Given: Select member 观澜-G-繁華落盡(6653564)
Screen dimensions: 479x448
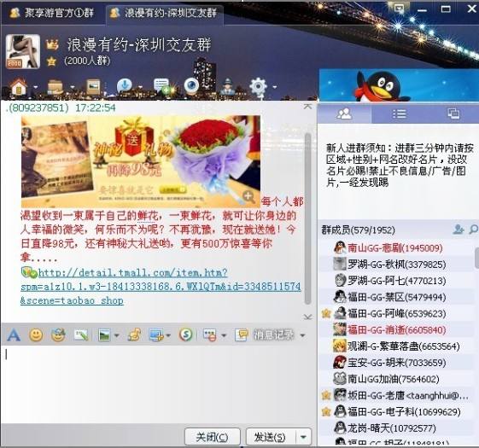Looking at the screenshot, I should click(x=397, y=346).
